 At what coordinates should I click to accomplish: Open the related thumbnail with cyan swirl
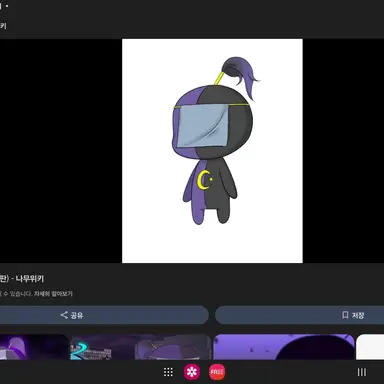click(141, 347)
